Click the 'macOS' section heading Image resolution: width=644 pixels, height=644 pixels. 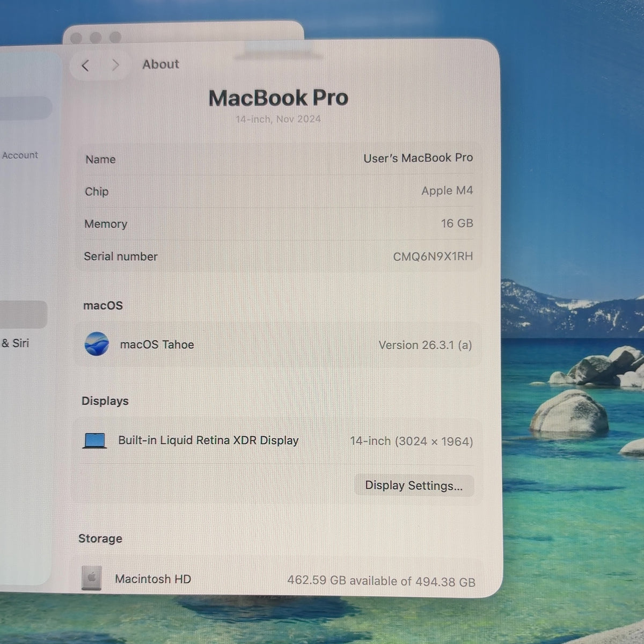click(x=103, y=305)
